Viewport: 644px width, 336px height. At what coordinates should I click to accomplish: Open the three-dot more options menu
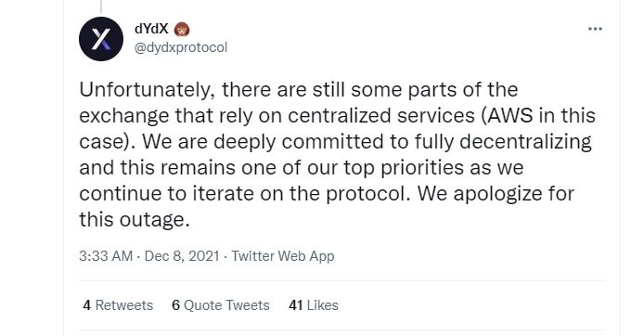pos(595,29)
